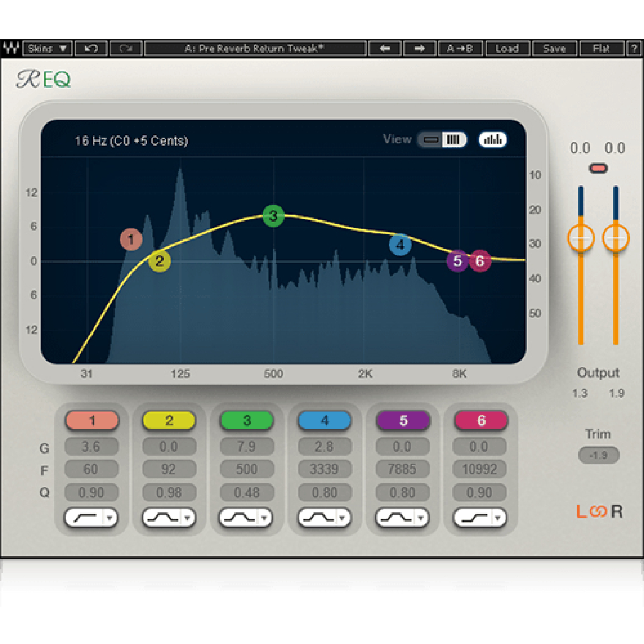Click the Load button
The height and width of the screenshot is (644, 644).
(507, 48)
